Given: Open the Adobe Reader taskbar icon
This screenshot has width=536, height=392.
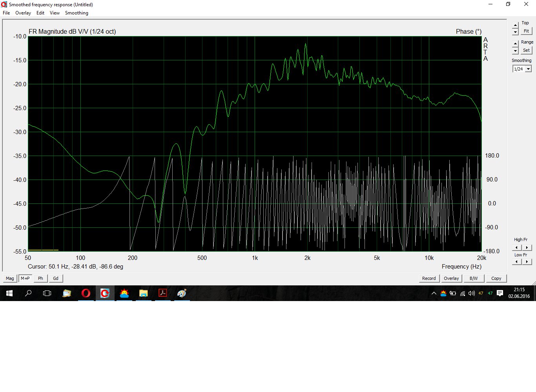Looking at the screenshot, I should point(162,293).
